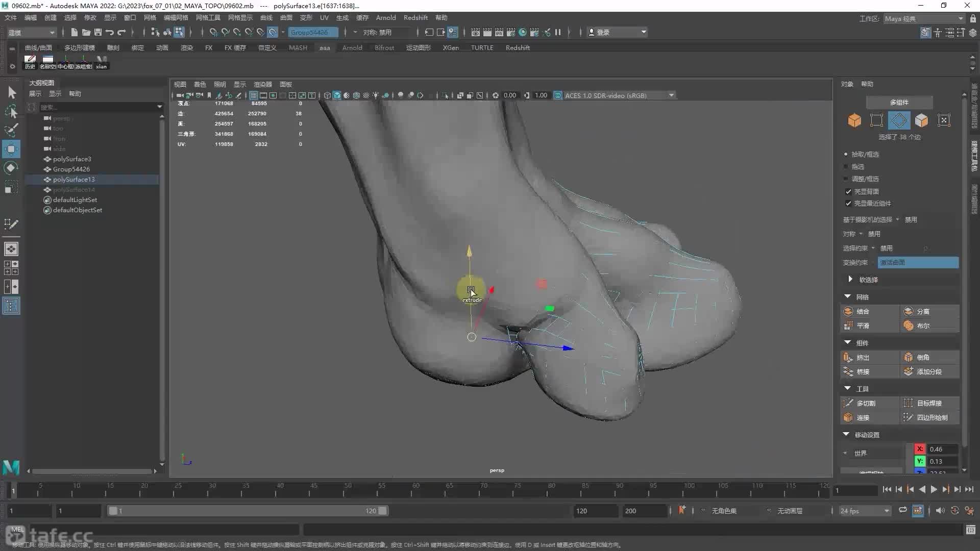Screen dimensions: 980x551
Task: Click the New Scene icon
Action: 75,32
